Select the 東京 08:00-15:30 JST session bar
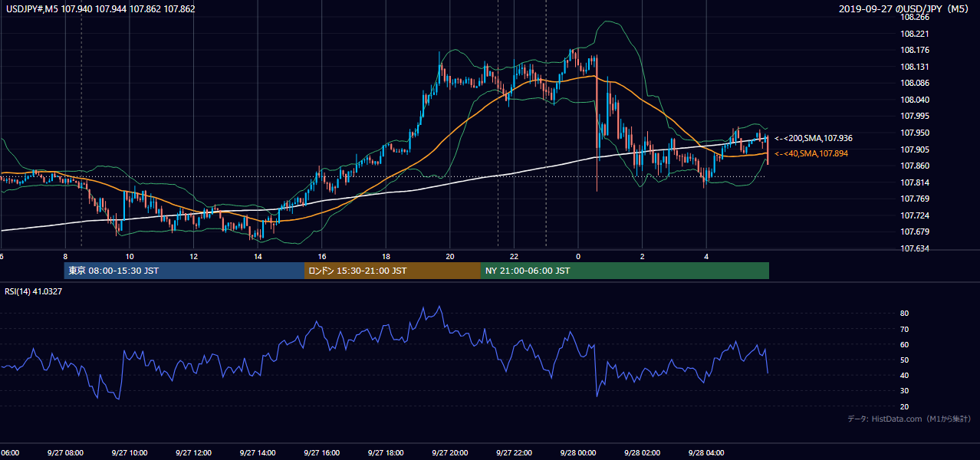 pos(184,271)
